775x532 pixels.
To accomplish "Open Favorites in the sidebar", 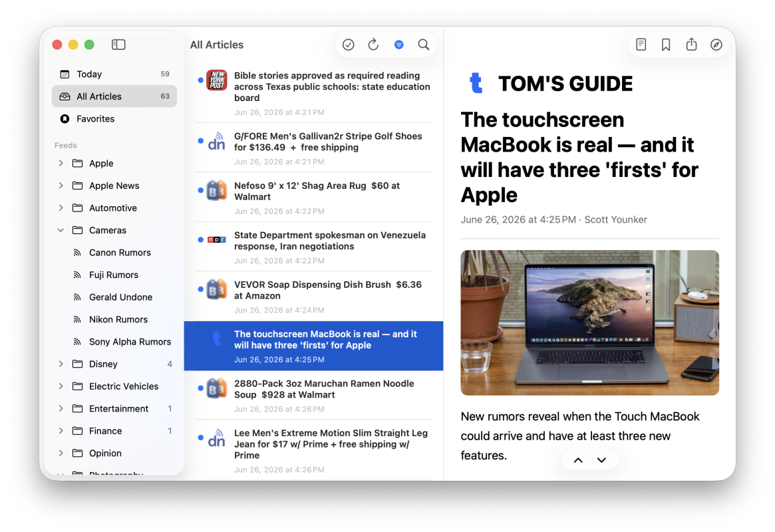I will click(114, 118).
